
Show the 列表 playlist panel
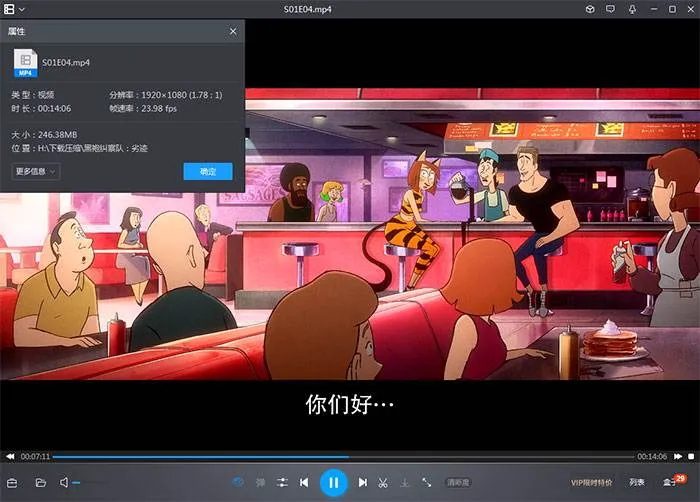[637, 482]
